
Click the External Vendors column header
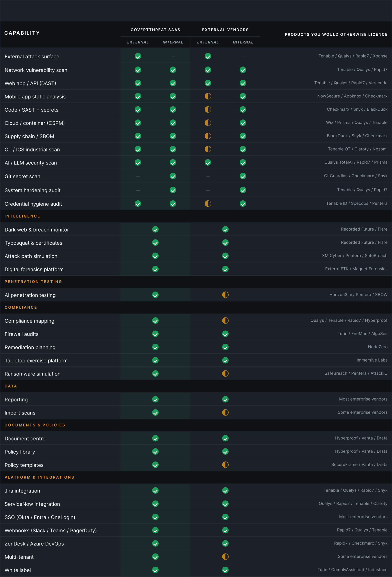[x=225, y=30]
